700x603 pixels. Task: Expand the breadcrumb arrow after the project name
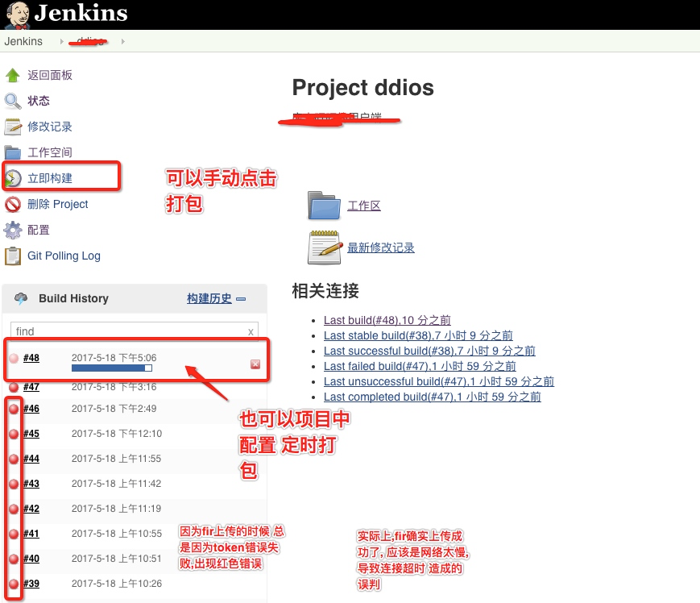[122, 42]
